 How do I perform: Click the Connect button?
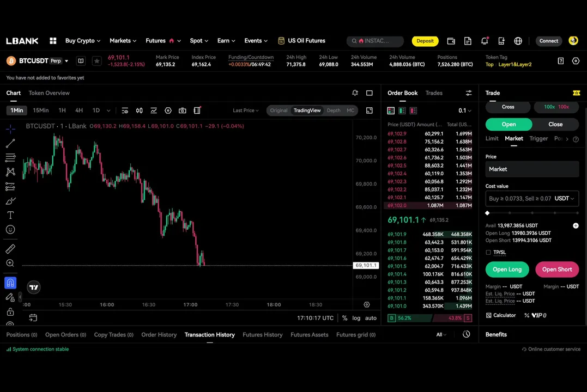click(x=548, y=41)
